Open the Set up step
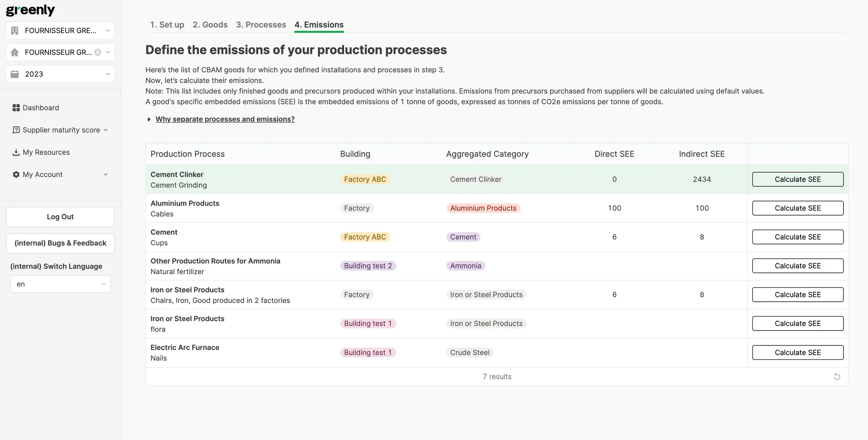The width and height of the screenshot is (868, 440). click(167, 25)
